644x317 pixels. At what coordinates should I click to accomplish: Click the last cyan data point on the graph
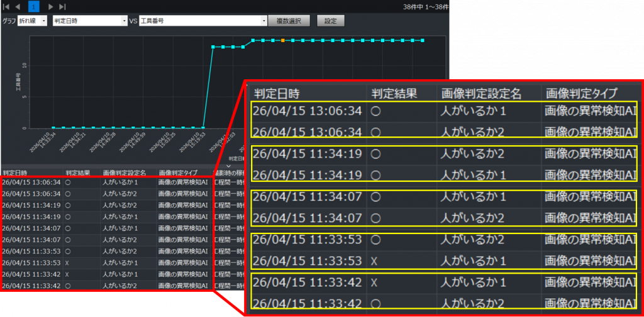click(x=423, y=40)
